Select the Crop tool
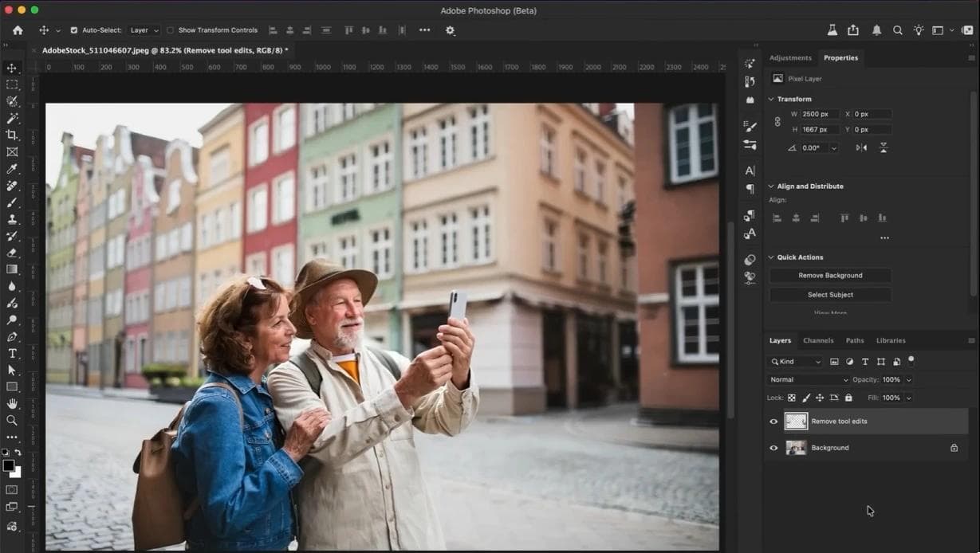This screenshot has height=553, width=980. click(x=12, y=135)
